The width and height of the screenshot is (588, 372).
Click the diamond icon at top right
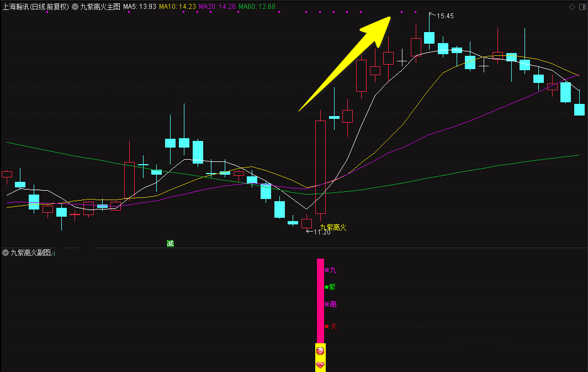coord(571,7)
